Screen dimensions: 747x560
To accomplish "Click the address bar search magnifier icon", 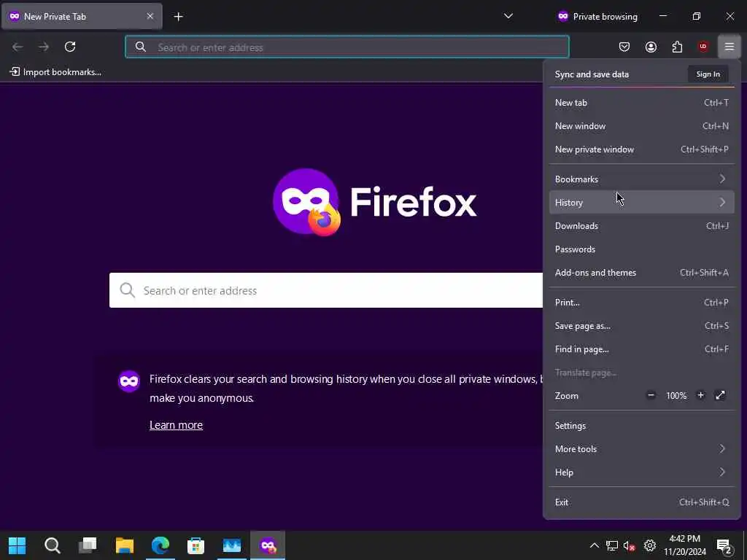I will click(x=140, y=47).
